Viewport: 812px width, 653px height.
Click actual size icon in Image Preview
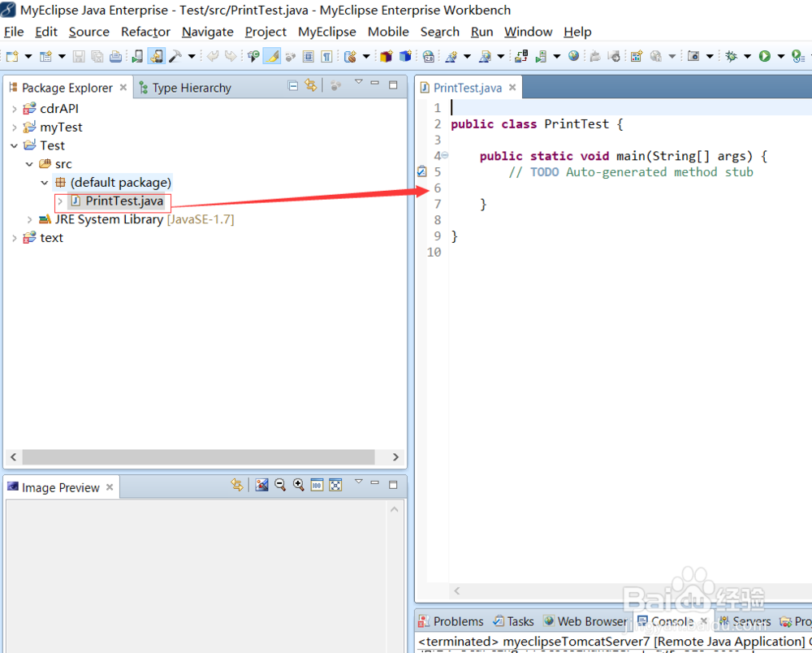tap(317, 485)
